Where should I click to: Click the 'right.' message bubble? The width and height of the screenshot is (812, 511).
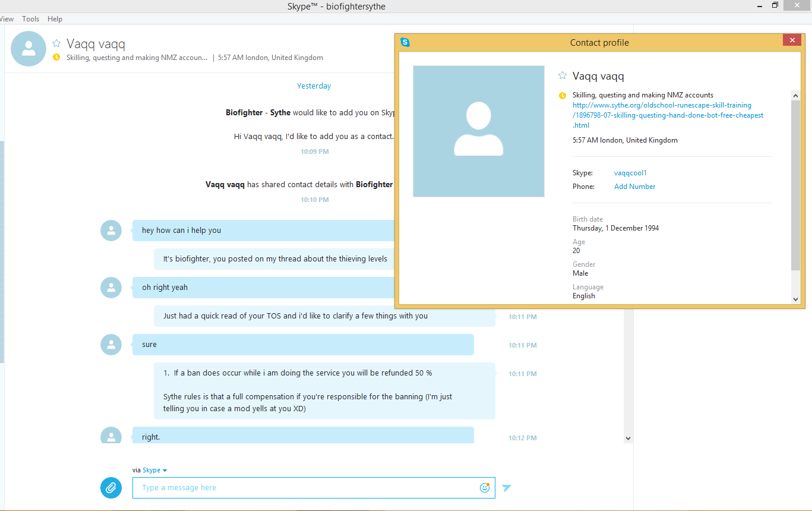303,436
